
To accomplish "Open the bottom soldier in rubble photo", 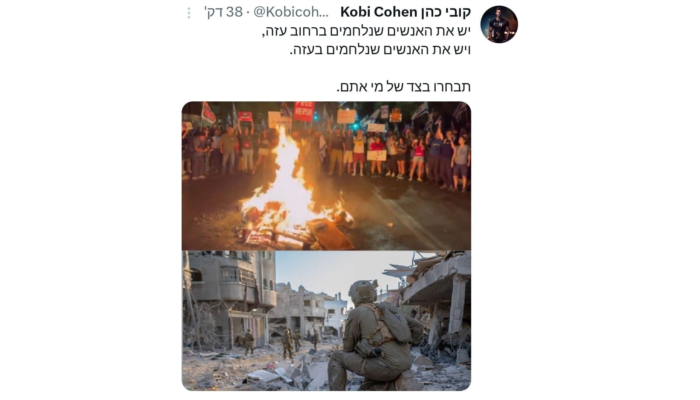I will (326, 321).
